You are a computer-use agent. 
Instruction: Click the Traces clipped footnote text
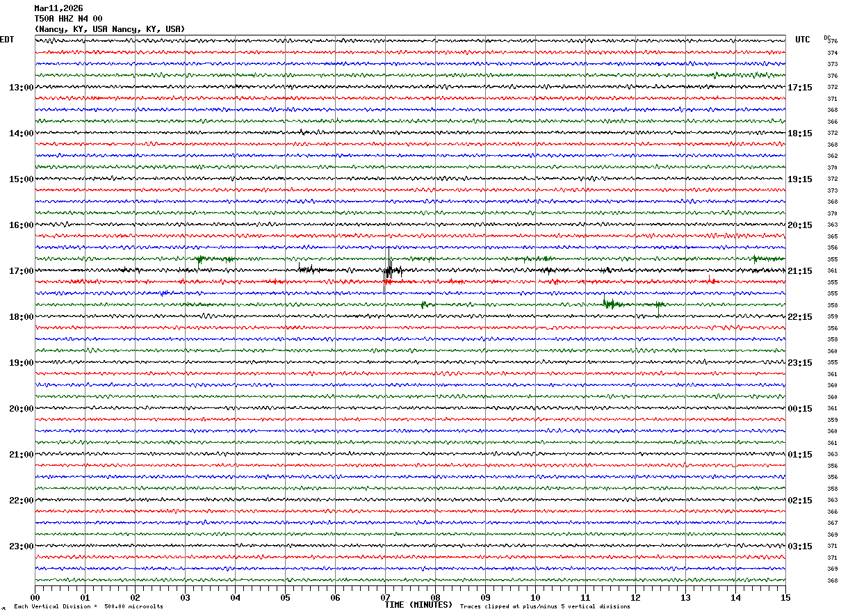click(545, 607)
